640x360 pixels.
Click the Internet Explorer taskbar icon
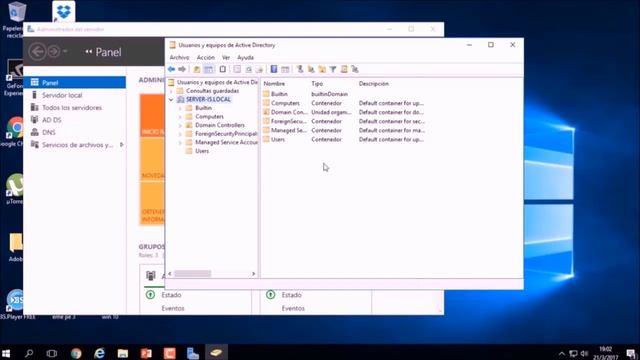[x=99, y=353]
